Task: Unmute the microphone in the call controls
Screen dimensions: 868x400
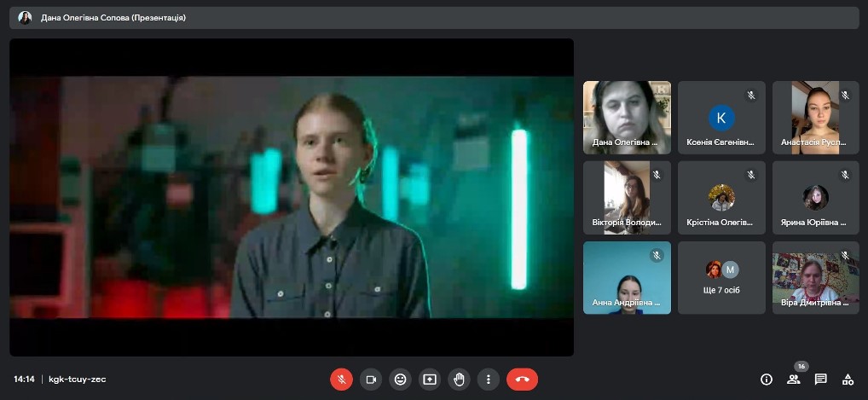Action: (342, 380)
